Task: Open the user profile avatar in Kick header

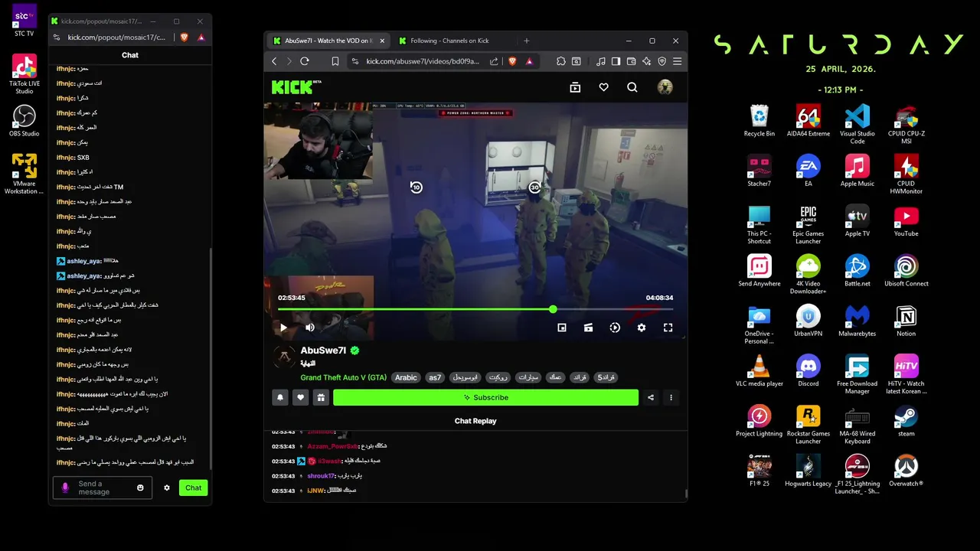Action: (665, 87)
